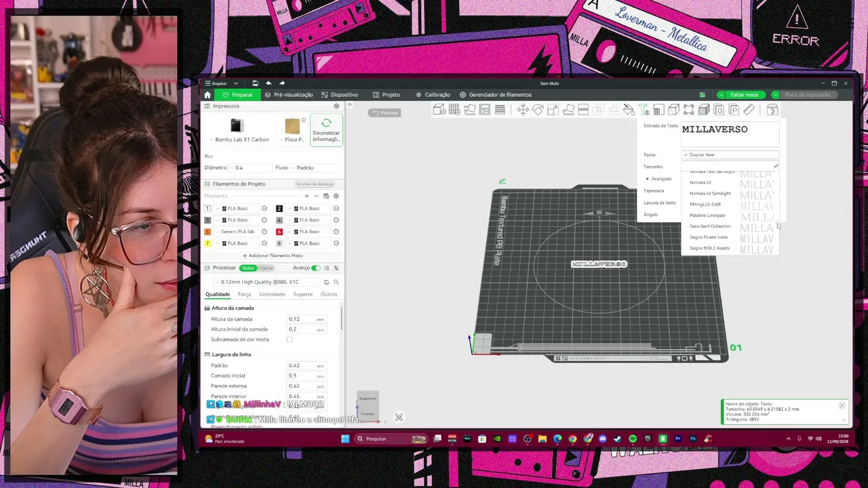Image resolution: width=868 pixels, height=488 pixels.
Task: Open filament settings gear icon
Action: pyautogui.click(x=336, y=196)
